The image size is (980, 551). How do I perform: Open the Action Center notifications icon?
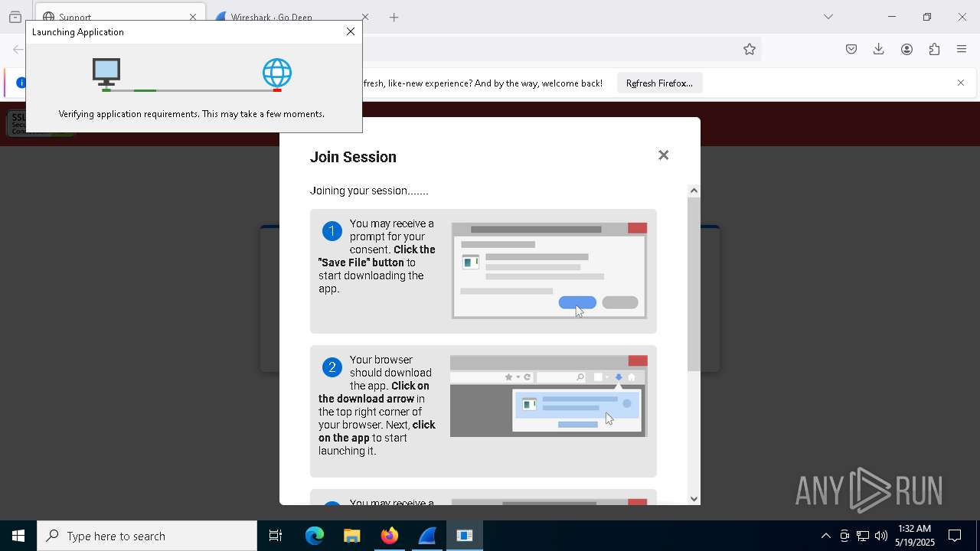click(955, 536)
